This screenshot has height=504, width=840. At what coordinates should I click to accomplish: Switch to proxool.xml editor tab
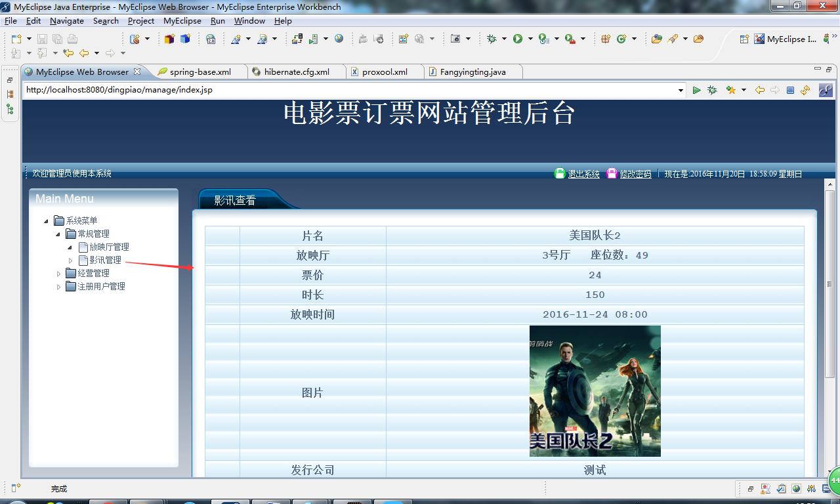pyautogui.click(x=385, y=72)
